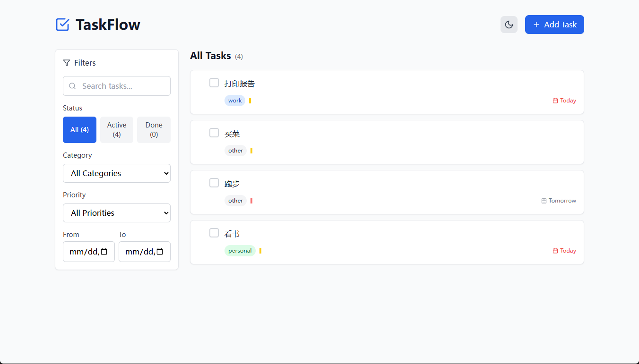The image size is (639, 364).
Task: Click the TaskFlow checkmark logo icon
Action: click(x=62, y=25)
